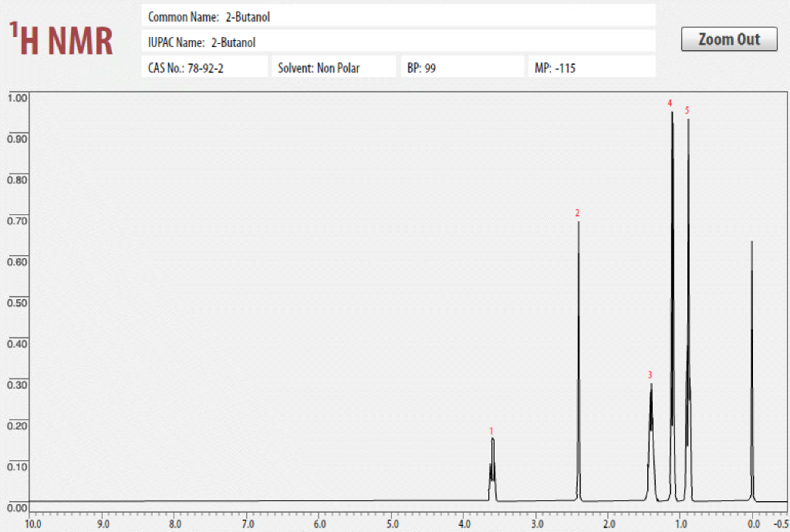Click the CAS No. field showing 78-92-2

(x=204, y=66)
